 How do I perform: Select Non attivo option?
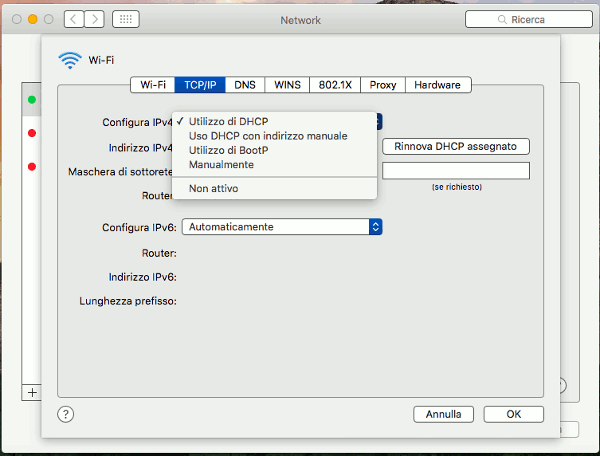click(x=213, y=188)
